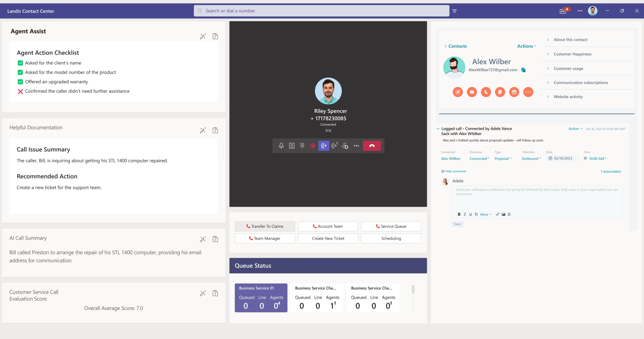Select the Business Service 01 queue card
This screenshot has height=339, width=644.
[x=261, y=298]
